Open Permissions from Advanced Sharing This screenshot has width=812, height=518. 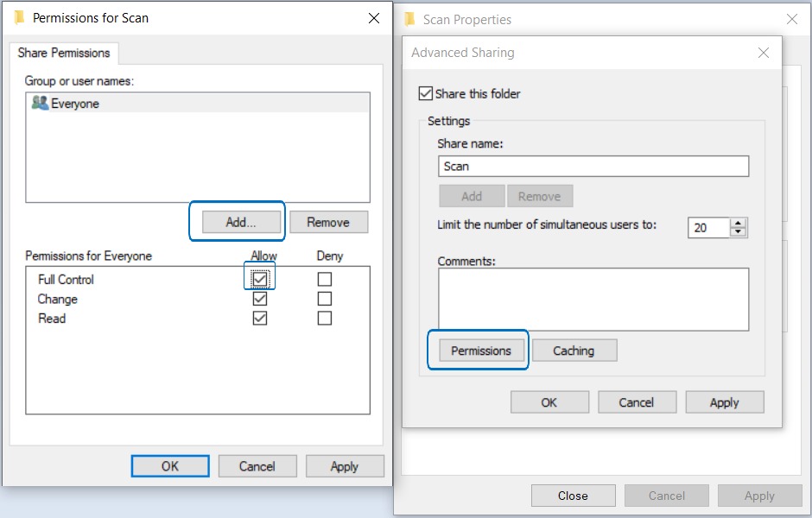tap(480, 351)
